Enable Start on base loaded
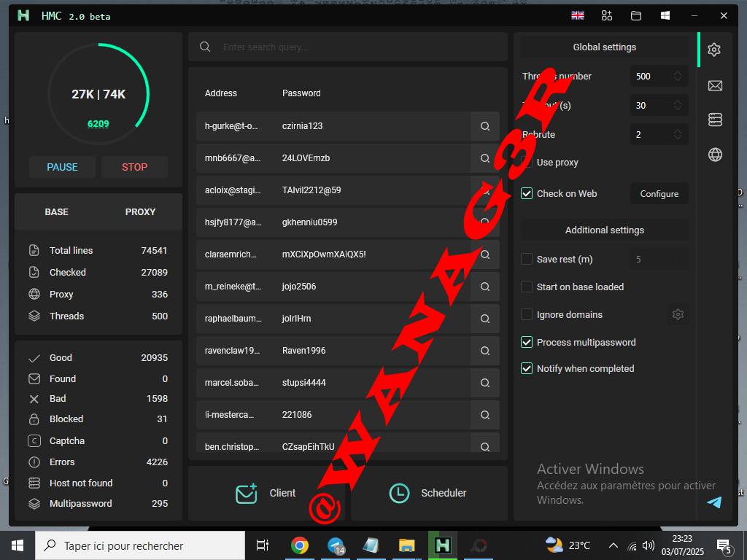This screenshot has height=560, width=747. click(527, 287)
